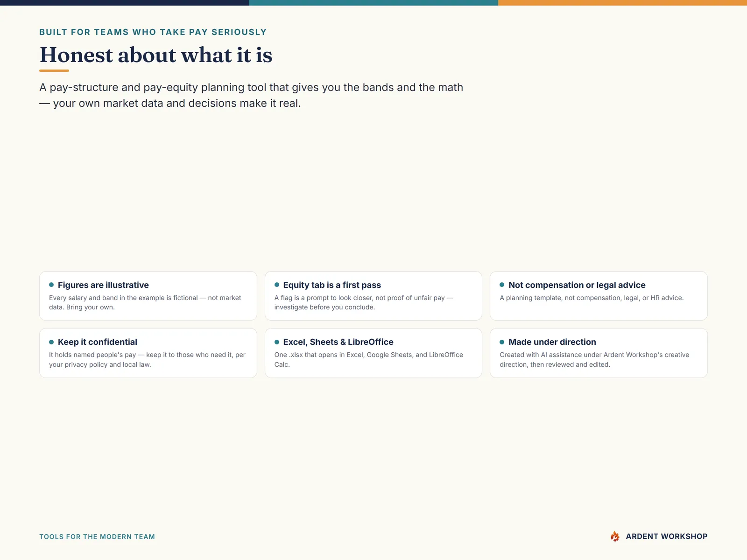The height and width of the screenshot is (560, 747).
Task: Click the bullet dot next to Not compensation or legal advice
Action: tap(502, 285)
